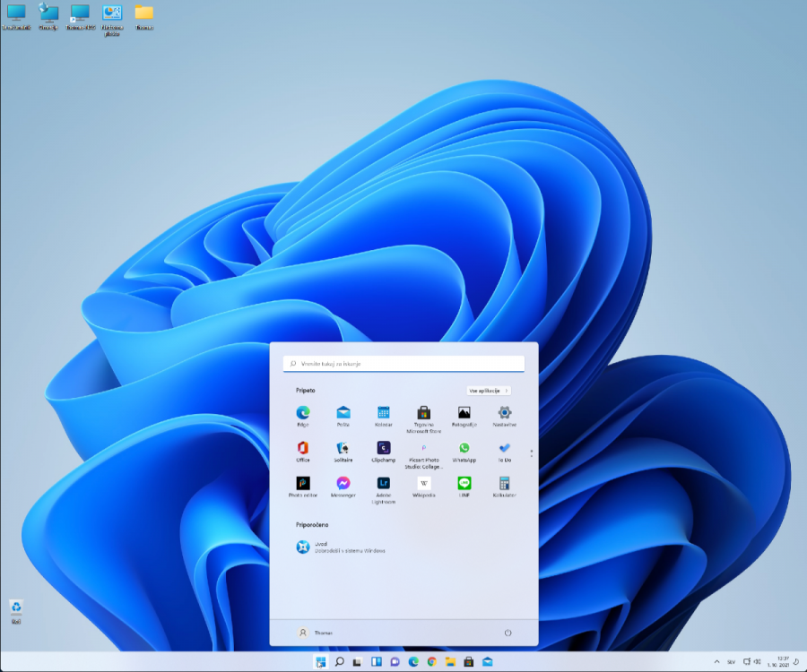Open Nastavitve (Settings)
807x672 pixels.
(x=505, y=410)
